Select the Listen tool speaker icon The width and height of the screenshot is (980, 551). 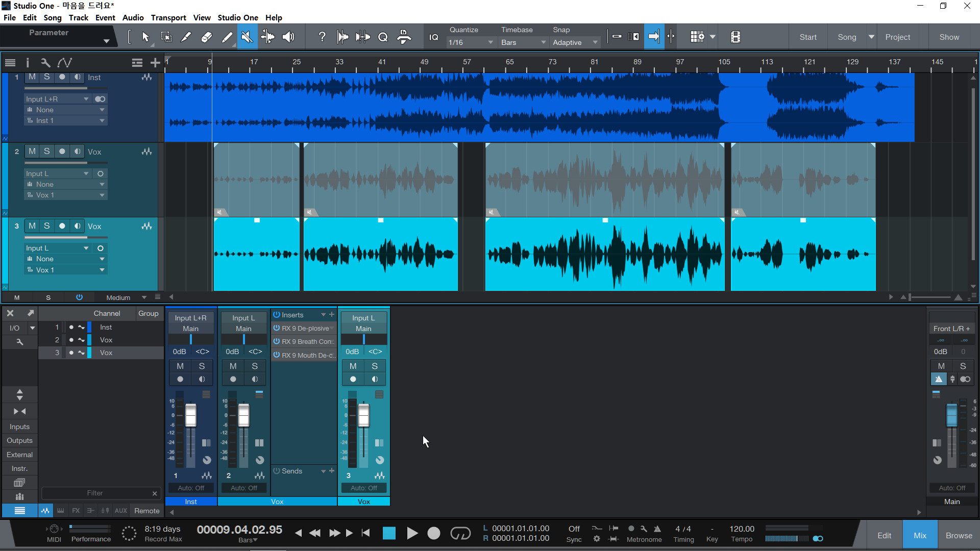pyautogui.click(x=288, y=37)
